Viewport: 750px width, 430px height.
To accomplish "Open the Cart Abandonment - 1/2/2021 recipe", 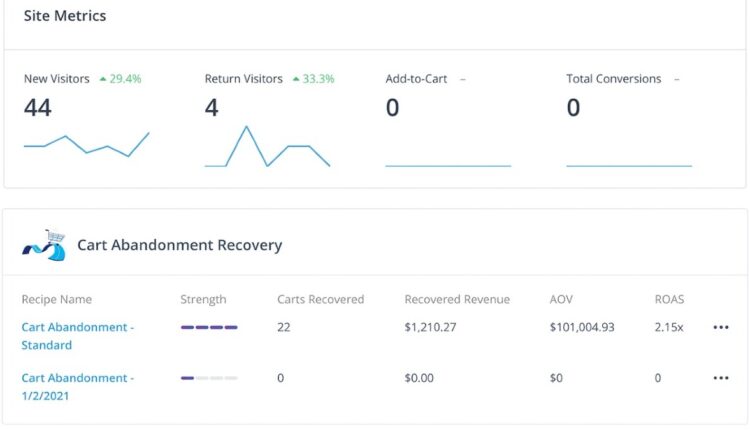I will click(77, 387).
